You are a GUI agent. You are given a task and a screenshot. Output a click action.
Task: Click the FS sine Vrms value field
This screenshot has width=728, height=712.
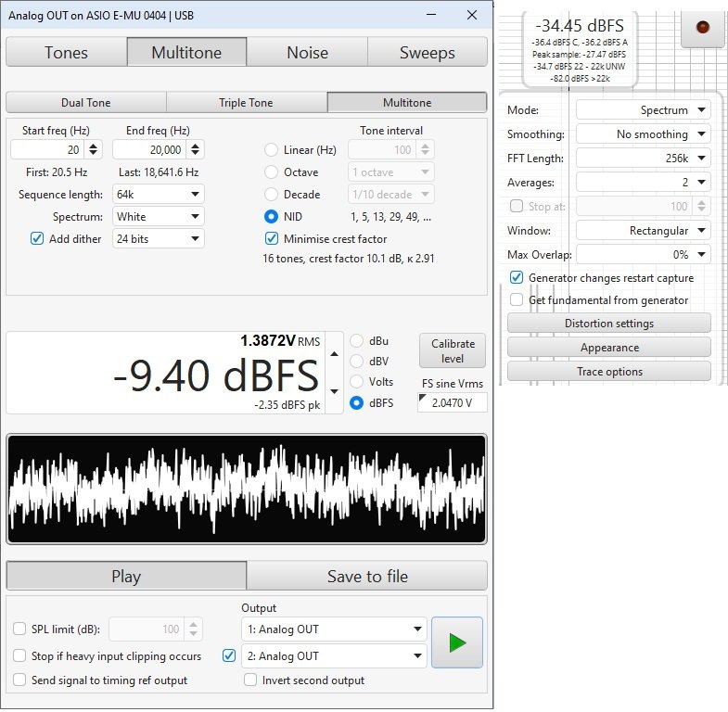[x=453, y=402]
